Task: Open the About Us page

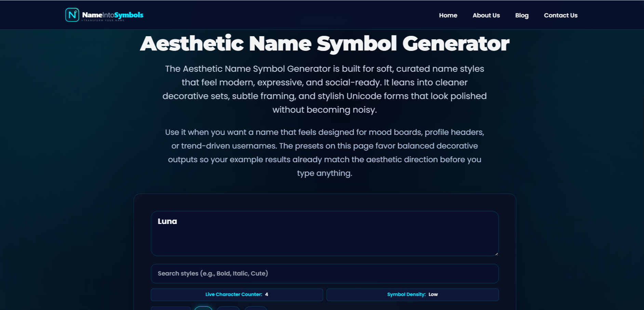Action: click(486, 15)
